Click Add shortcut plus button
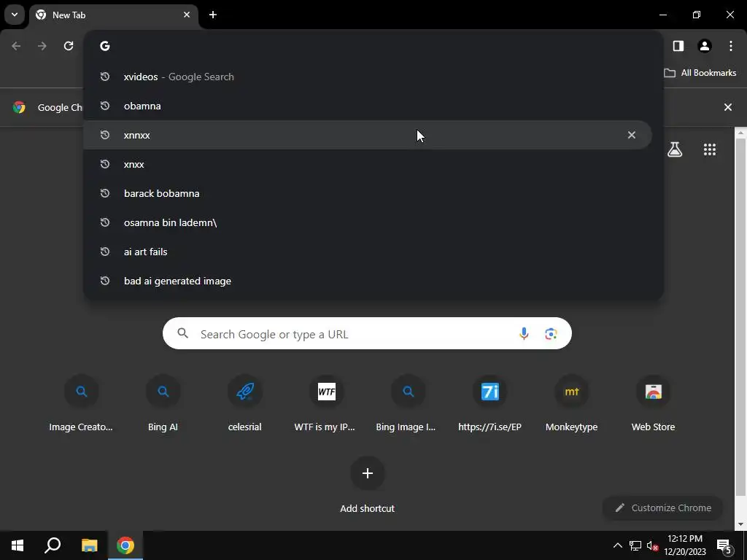The width and height of the screenshot is (747, 560). [368, 472]
